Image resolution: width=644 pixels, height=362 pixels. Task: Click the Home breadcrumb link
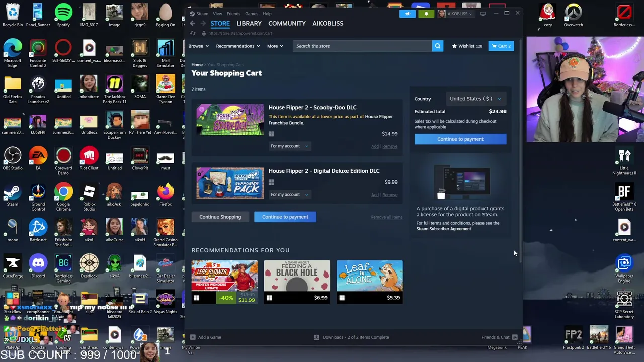coord(197,65)
